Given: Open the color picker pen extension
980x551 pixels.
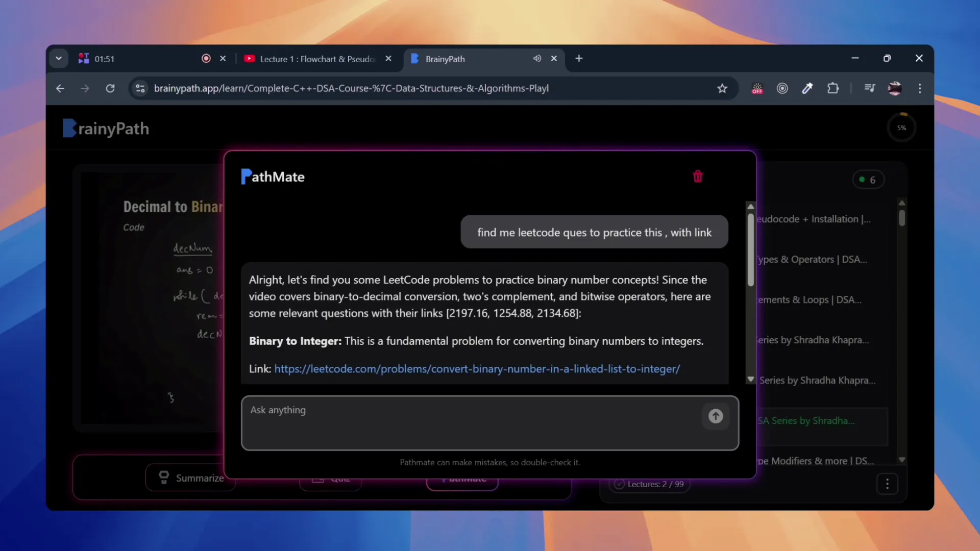Looking at the screenshot, I should 807,88.
